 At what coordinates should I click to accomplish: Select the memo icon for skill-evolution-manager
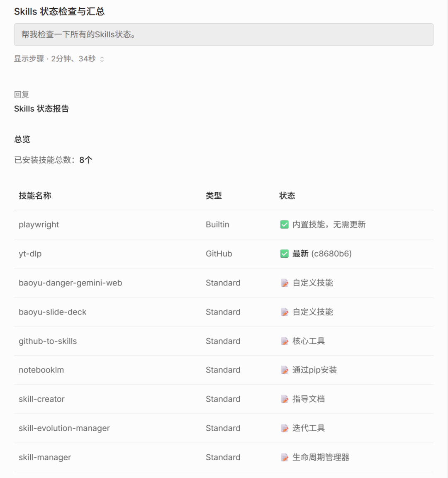point(285,428)
